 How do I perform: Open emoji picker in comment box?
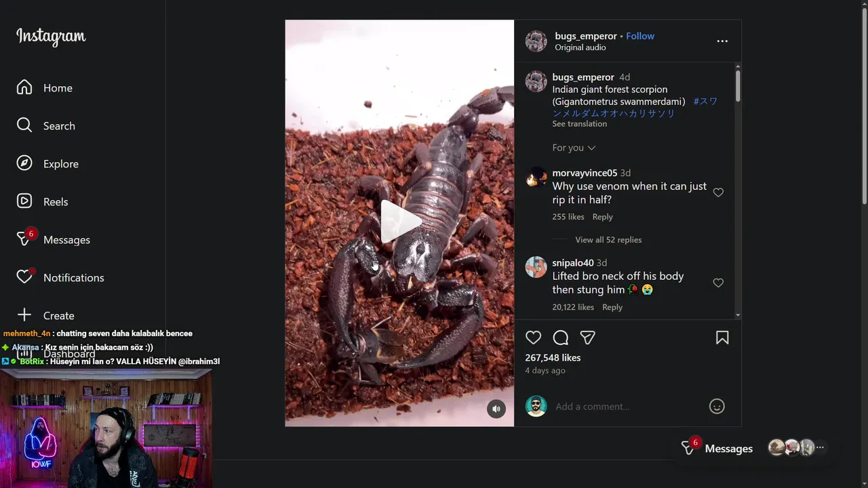click(717, 406)
